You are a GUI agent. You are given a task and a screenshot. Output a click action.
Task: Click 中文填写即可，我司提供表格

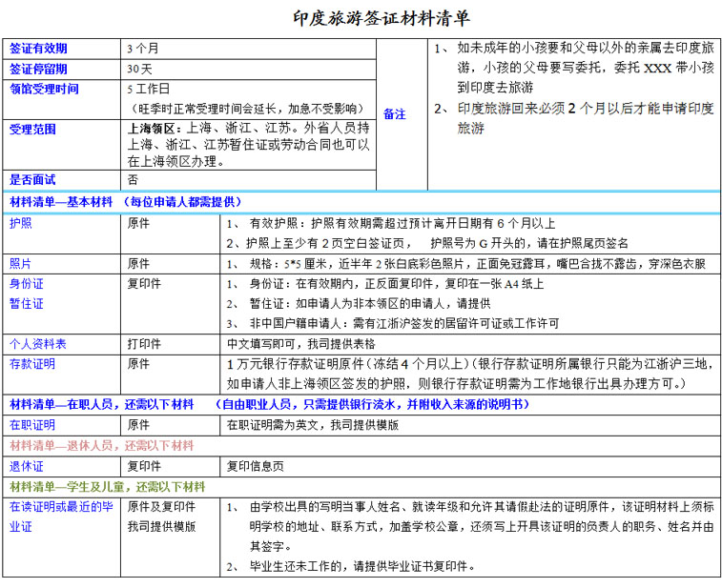click(301, 344)
